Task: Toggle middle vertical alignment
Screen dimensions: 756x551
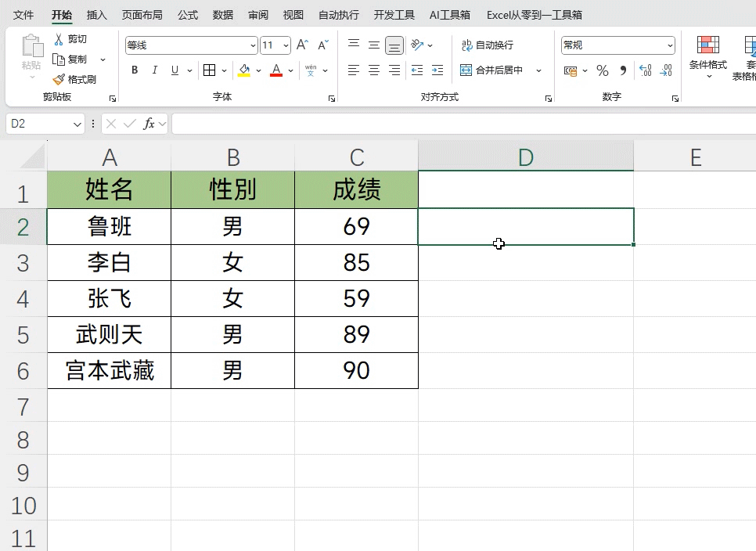Action: [373, 45]
